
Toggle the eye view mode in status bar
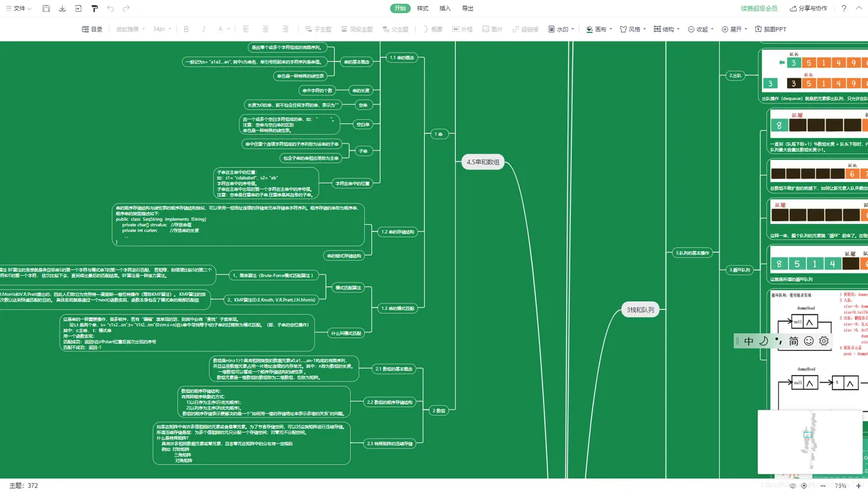click(x=792, y=486)
